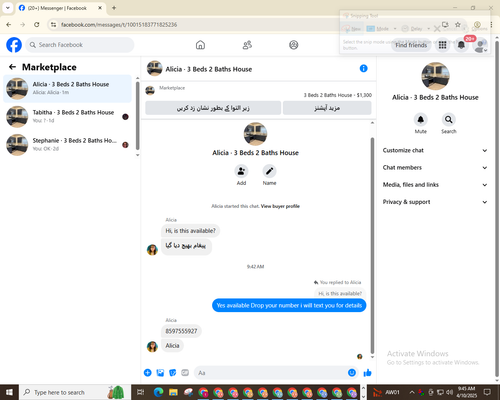Open taskbar clock showing 9:45 AM
Viewport: 500px width, 400px height.
(466, 392)
